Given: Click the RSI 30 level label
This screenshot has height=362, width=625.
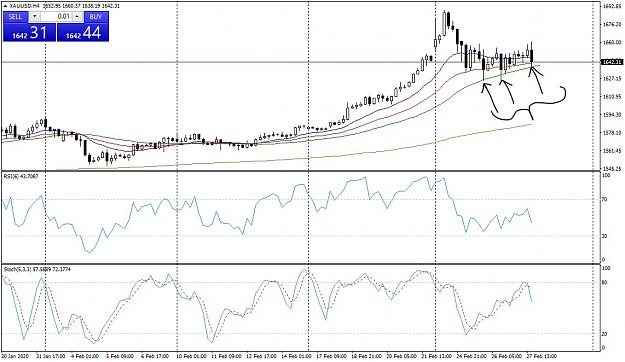Looking at the screenshot, I should click(605, 236).
